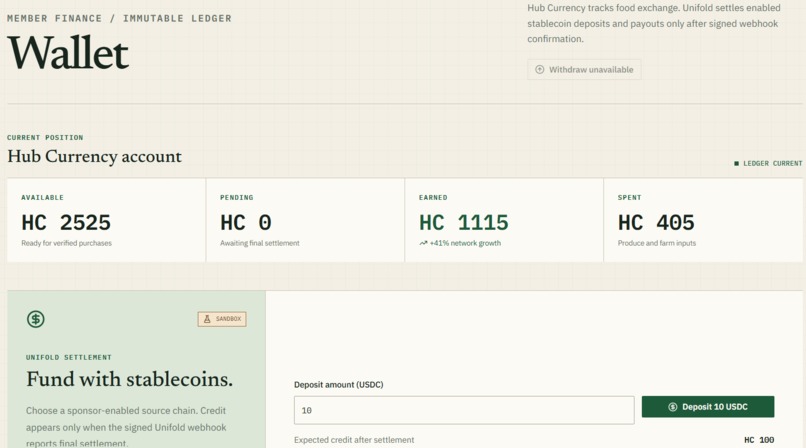Viewport: 806px width, 448px height.
Task: Click the MEMBER FINANCE / IMMUTABLE LEDGER breadcrumb
Action: click(x=119, y=18)
